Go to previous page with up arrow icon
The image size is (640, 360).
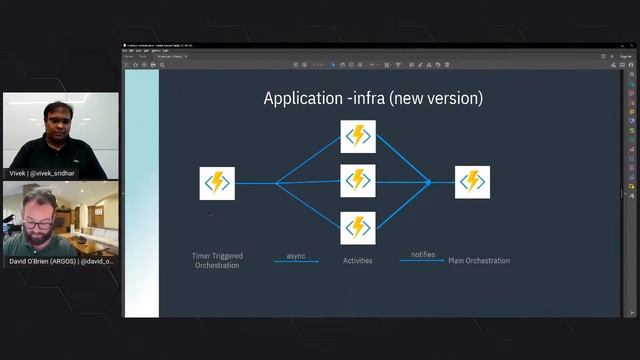(296, 65)
